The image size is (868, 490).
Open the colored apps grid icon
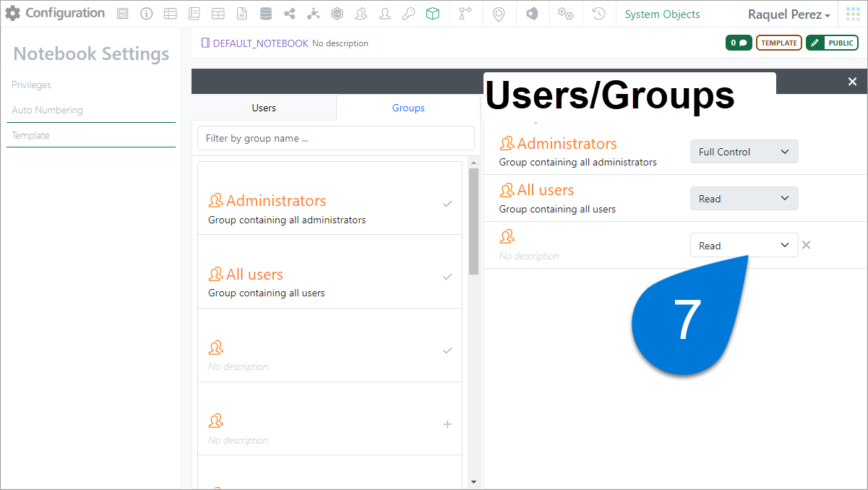[x=853, y=14]
